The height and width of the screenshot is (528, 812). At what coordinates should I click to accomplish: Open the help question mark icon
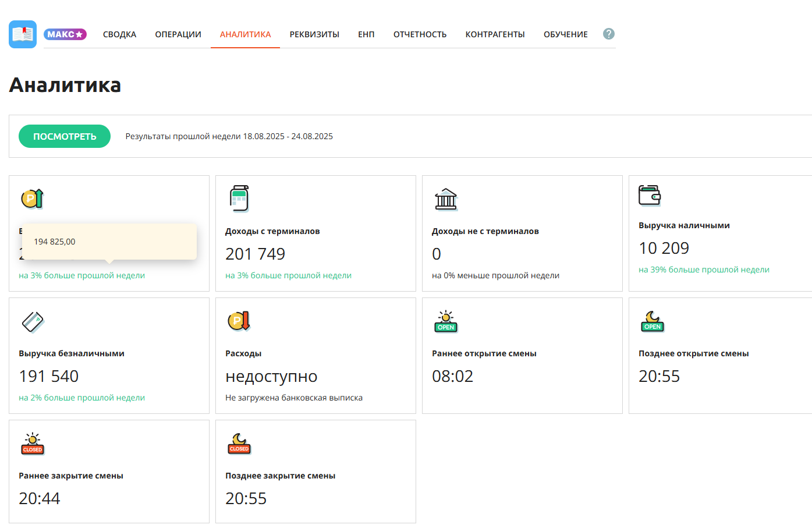609,34
